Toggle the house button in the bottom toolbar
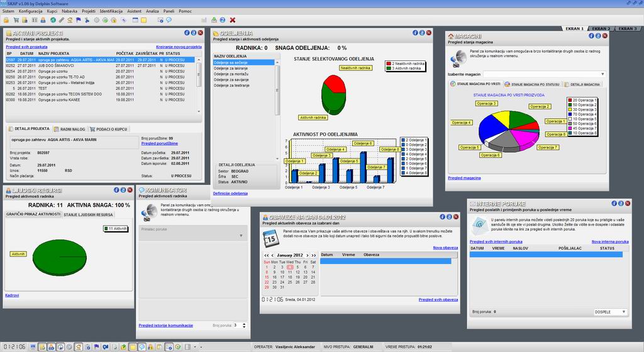The width and height of the screenshot is (644, 352). [x=78, y=347]
